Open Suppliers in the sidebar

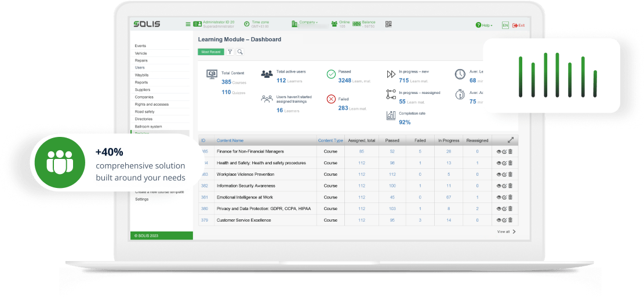tap(143, 90)
